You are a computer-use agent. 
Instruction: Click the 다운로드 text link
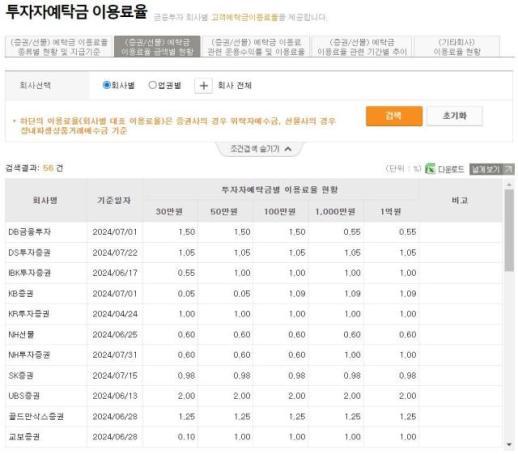pyautogui.click(x=451, y=169)
